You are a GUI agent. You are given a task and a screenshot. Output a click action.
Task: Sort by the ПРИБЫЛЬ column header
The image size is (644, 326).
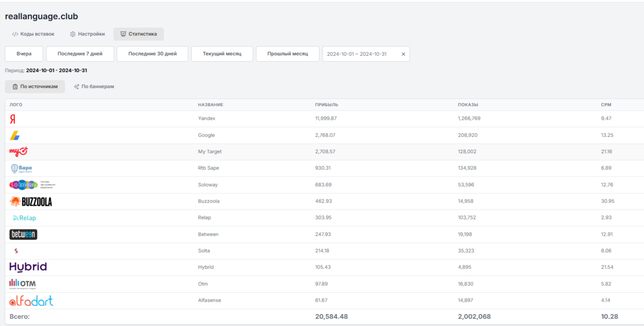[326, 105]
